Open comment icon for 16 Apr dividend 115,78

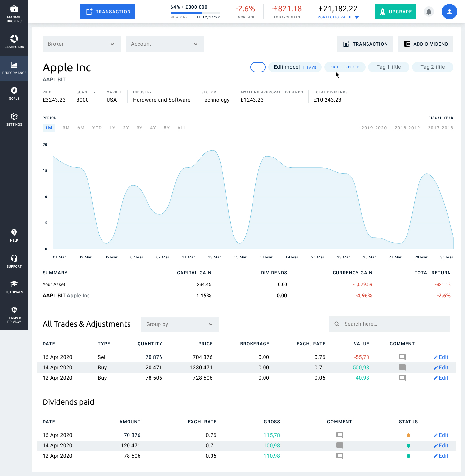coord(340,435)
